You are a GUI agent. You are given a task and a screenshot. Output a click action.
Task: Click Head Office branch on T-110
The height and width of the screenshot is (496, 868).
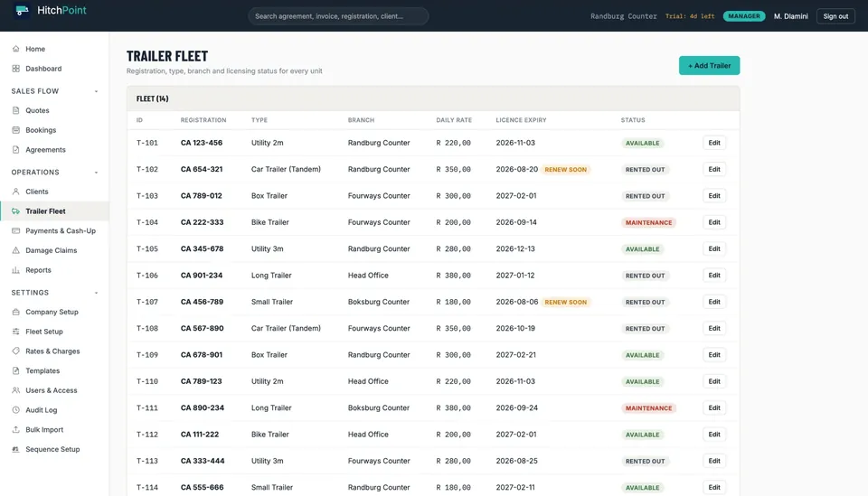point(368,381)
